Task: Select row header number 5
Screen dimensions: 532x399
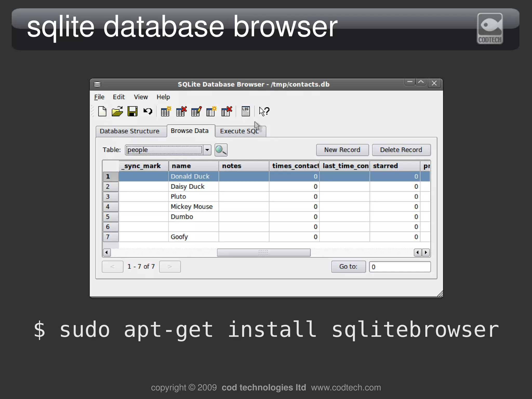Action: click(111, 217)
